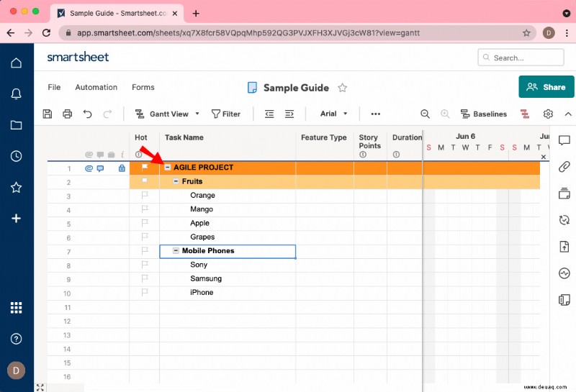Screen dimensions: 576x392
Task: Select the Task Name column header
Action: 228,145
